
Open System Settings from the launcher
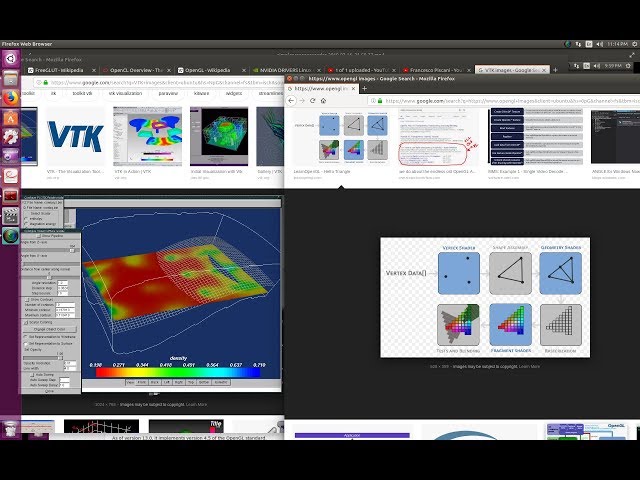pyautogui.click(x=10, y=138)
